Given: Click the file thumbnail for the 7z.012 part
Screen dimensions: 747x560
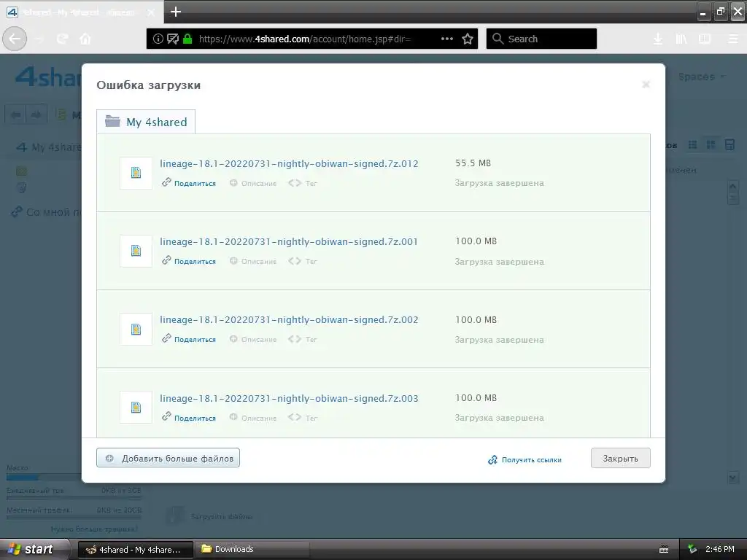Looking at the screenshot, I should pos(136,173).
